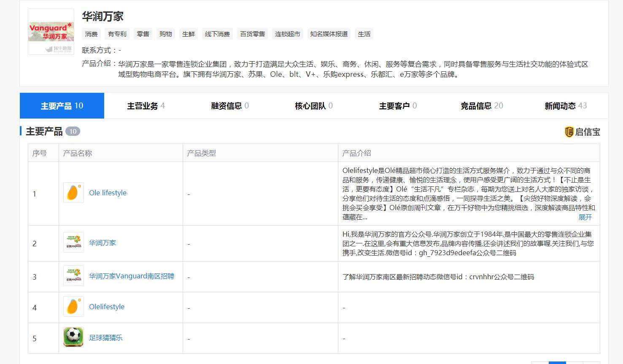
Task: Click the 百货零售 tag
Action: (x=253, y=34)
